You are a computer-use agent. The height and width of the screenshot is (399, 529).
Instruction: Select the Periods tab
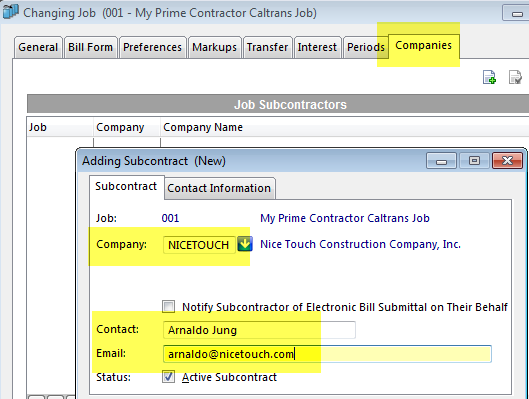point(366,47)
